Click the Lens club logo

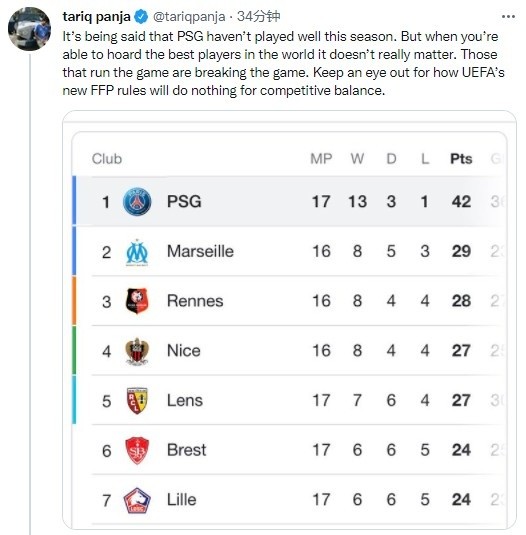(137, 401)
